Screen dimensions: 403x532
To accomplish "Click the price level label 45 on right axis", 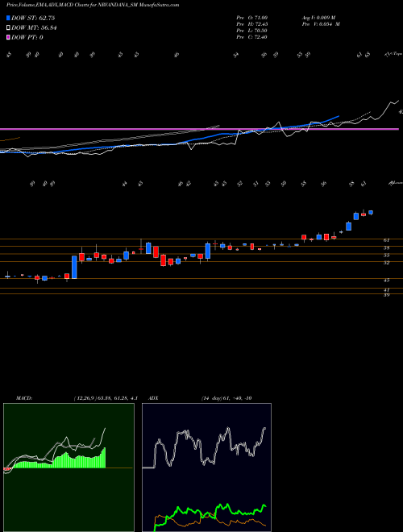I will [386, 281].
